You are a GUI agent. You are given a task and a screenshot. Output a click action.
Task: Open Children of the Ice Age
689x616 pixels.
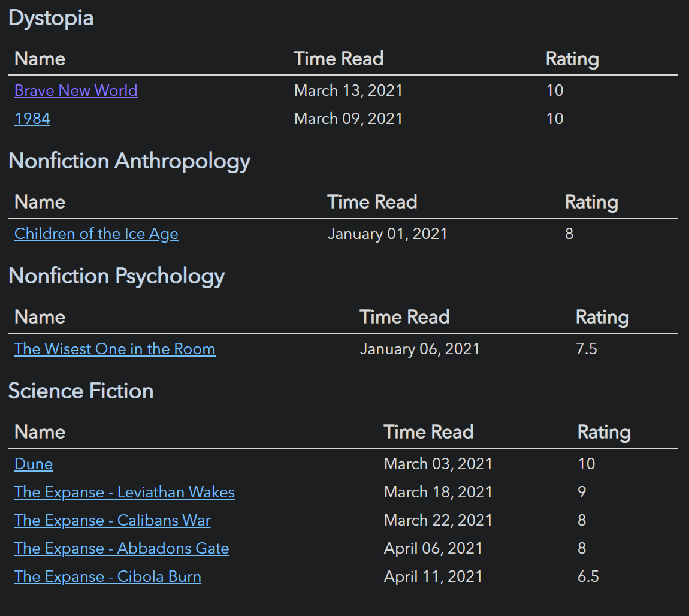(96, 234)
